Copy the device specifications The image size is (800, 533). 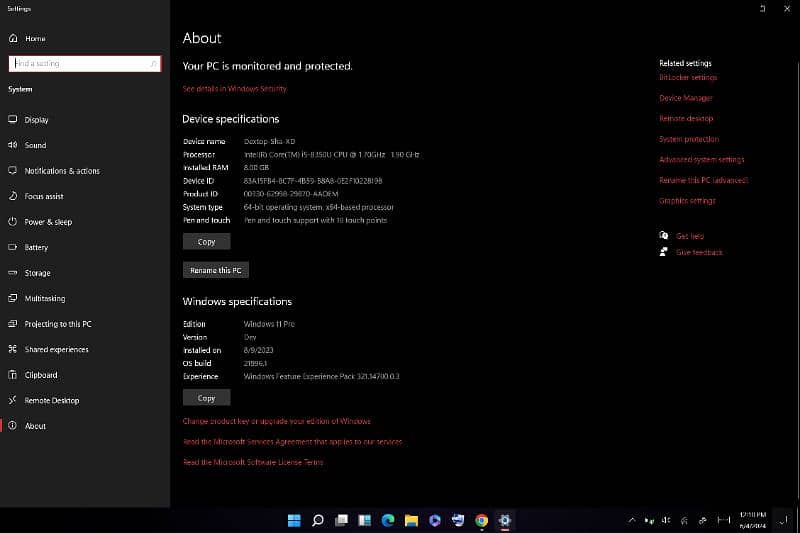click(206, 242)
